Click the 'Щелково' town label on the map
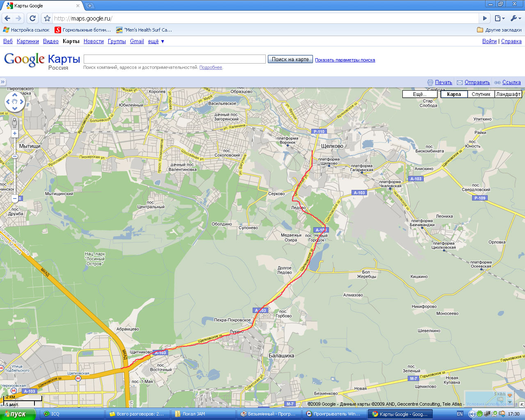525x420 pixels. pos(332,146)
